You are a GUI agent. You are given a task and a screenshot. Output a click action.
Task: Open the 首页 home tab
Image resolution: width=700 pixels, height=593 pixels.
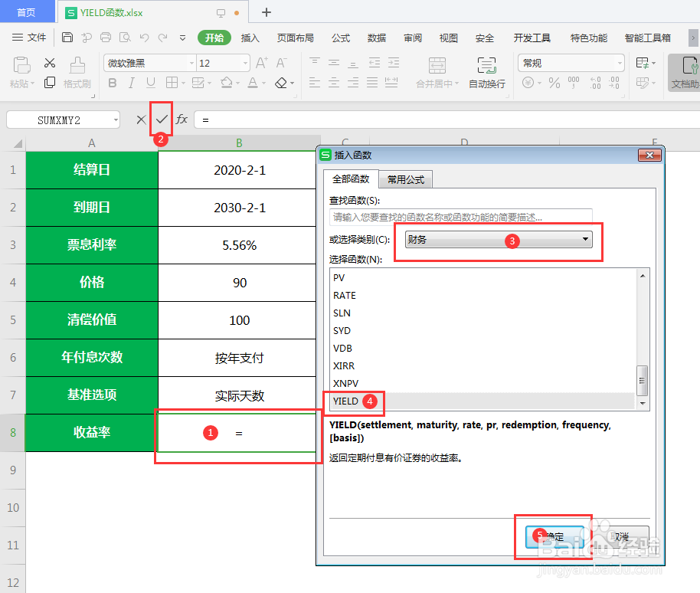(26, 12)
